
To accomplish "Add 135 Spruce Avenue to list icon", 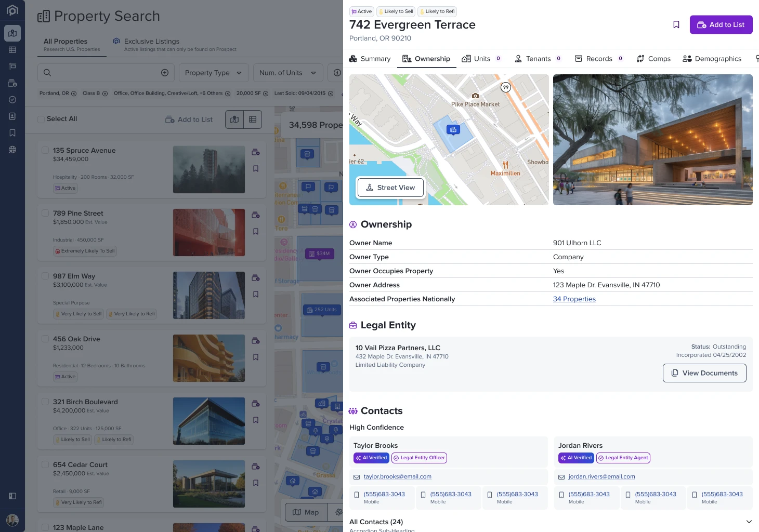I will coord(256,152).
